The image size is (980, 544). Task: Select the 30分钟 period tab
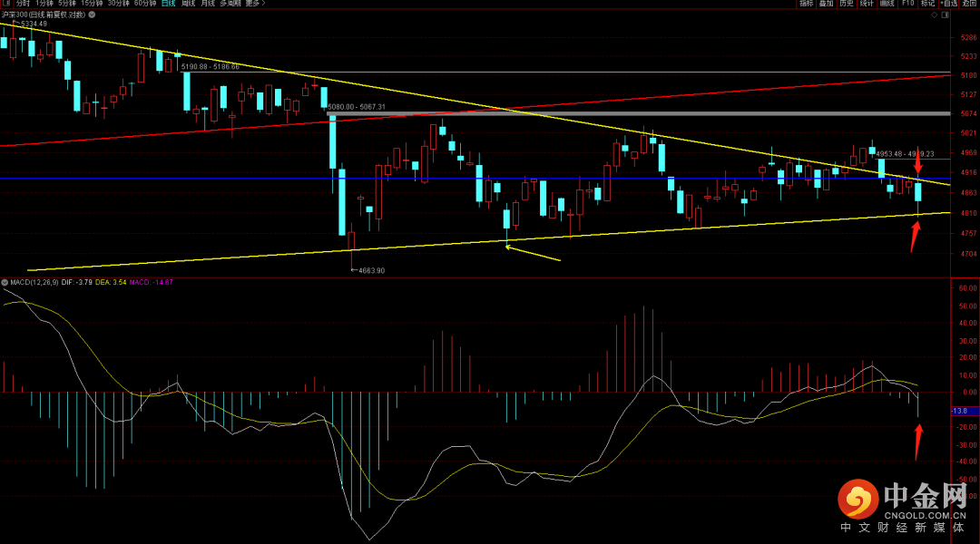point(119,3)
